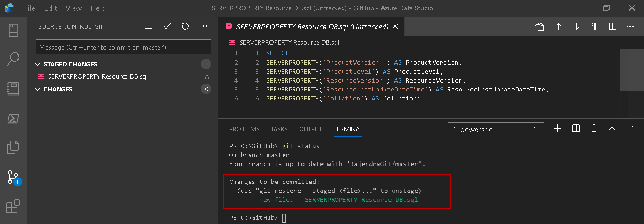
Task: Kill the terminal with trash icon
Action: click(x=594, y=129)
